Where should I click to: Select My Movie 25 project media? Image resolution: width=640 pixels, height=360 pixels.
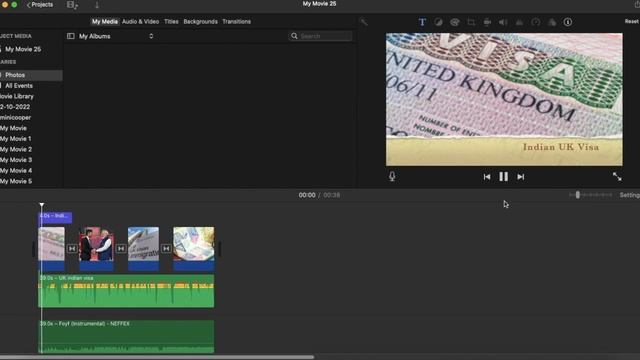23,49
